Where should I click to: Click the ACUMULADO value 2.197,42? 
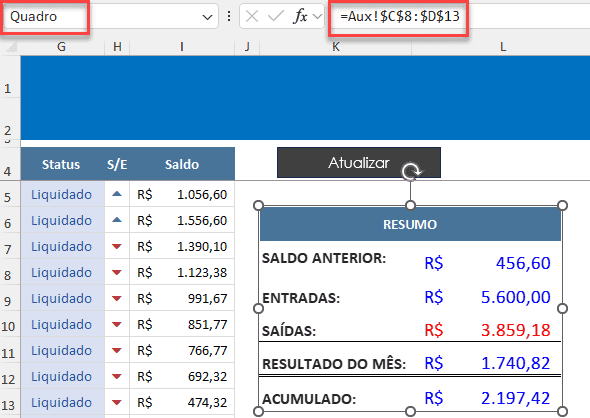(x=516, y=398)
